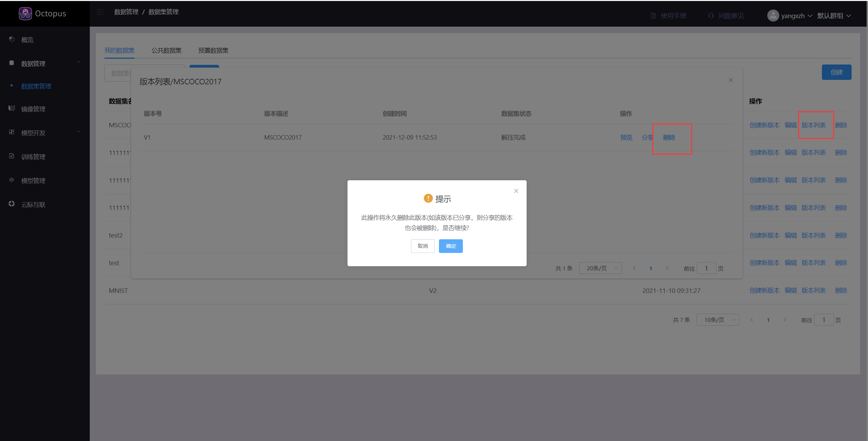Click 删除 for version V1
The height and width of the screenshot is (441, 868).
(x=669, y=138)
